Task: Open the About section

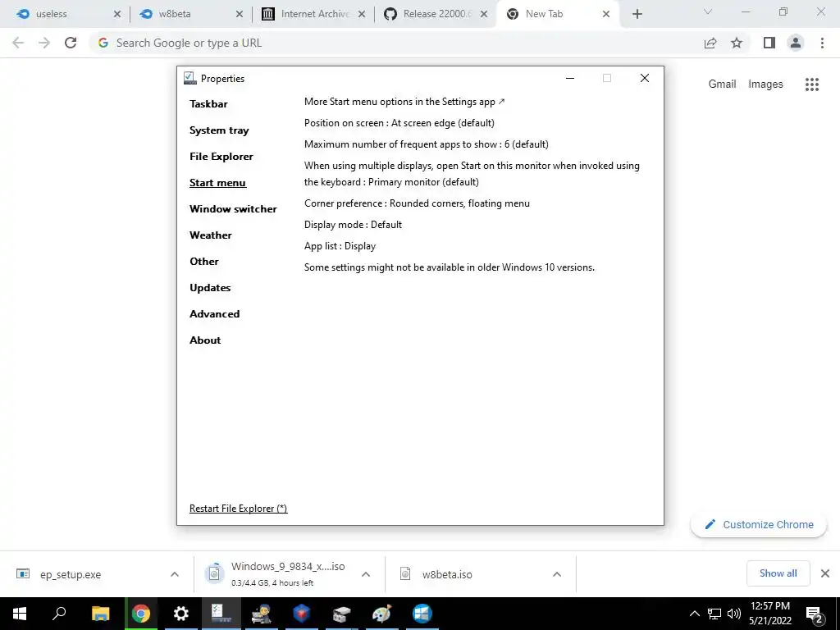Action: point(205,340)
